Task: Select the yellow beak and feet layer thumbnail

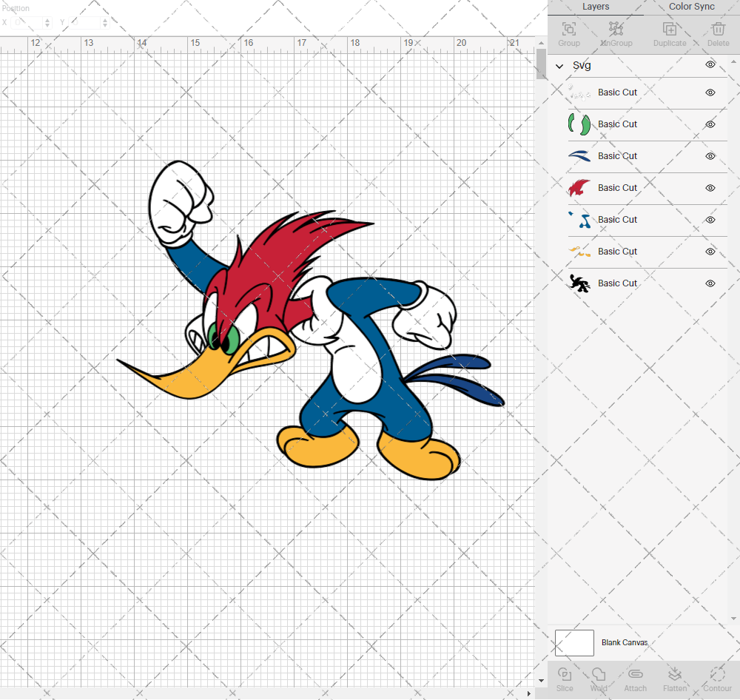Action: (x=579, y=252)
